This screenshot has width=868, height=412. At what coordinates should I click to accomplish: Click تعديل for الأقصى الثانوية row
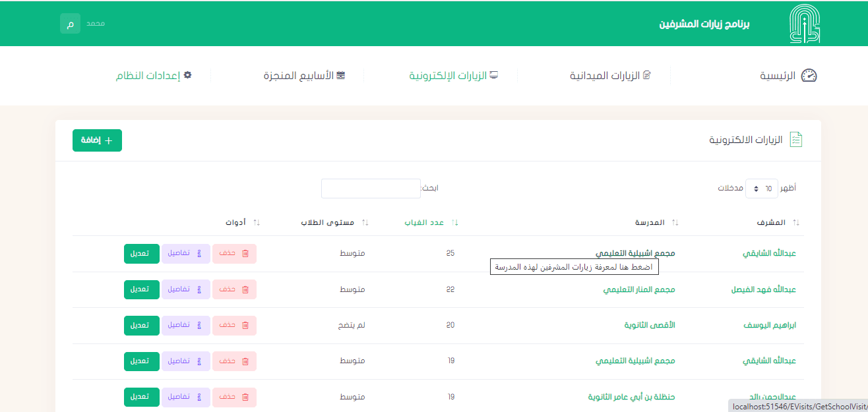pyautogui.click(x=141, y=326)
